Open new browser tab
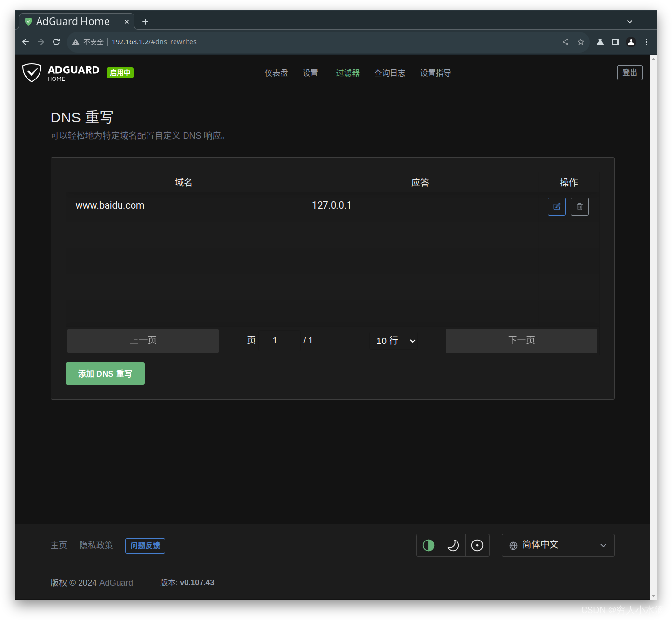This screenshot has width=672, height=620. pos(145,22)
